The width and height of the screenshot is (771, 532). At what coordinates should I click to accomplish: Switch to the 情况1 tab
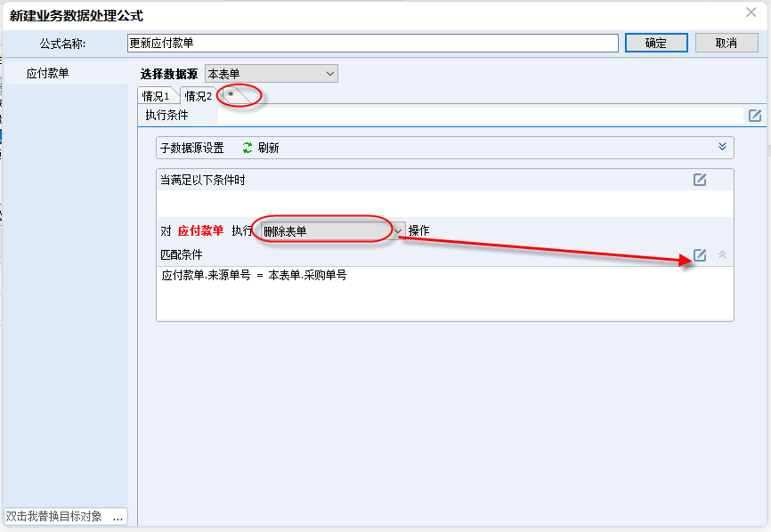(156, 96)
